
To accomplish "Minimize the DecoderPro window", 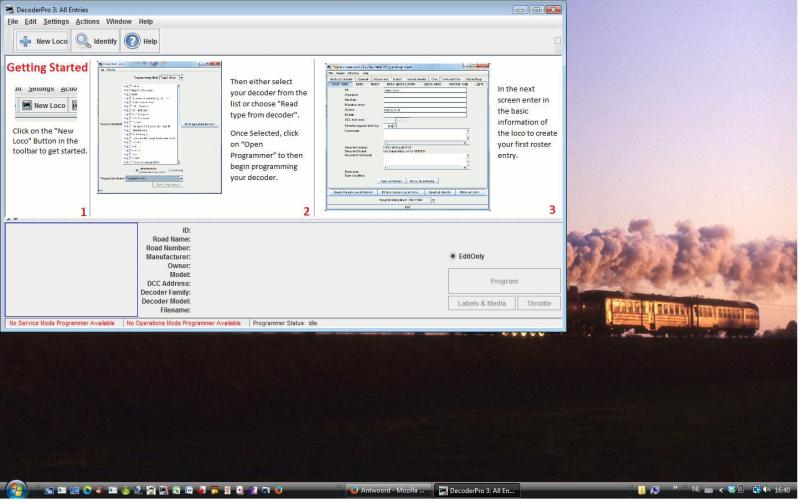I will 520,9.
